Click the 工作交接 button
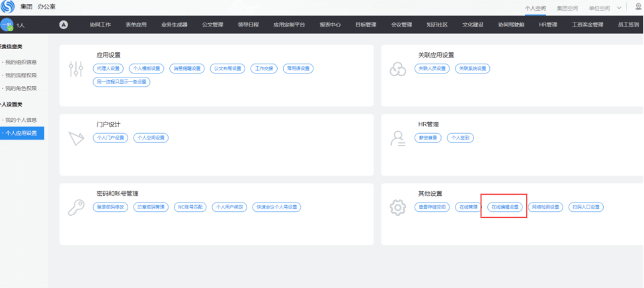The image size is (644, 288). point(264,69)
